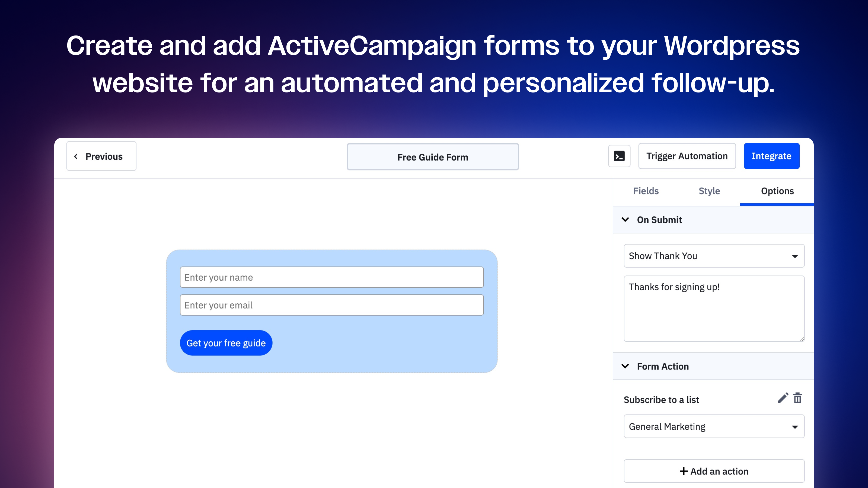The height and width of the screenshot is (488, 868).
Task: Delete the Subscribe to a list action
Action: point(797,398)
